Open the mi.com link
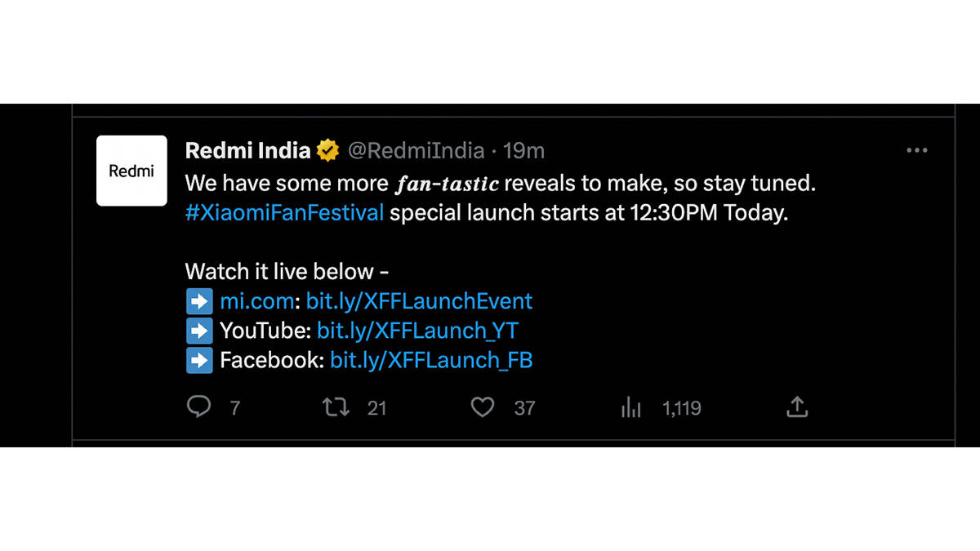 256,301
